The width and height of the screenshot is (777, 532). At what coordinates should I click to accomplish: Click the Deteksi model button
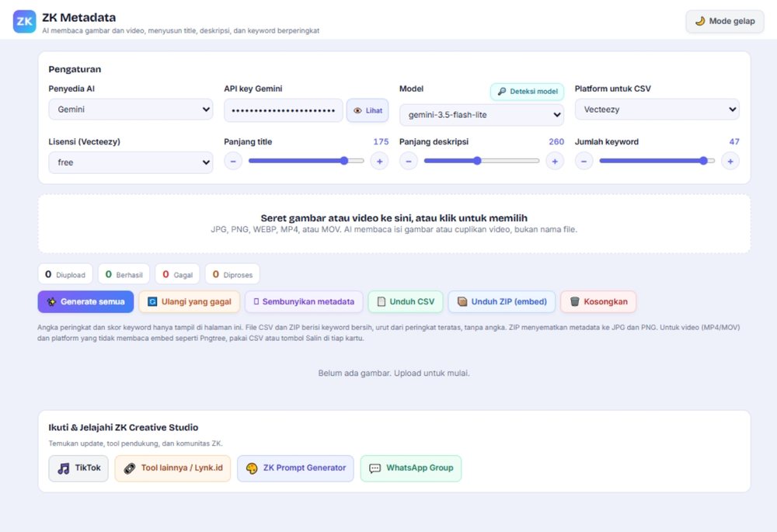tap(528, 92)
